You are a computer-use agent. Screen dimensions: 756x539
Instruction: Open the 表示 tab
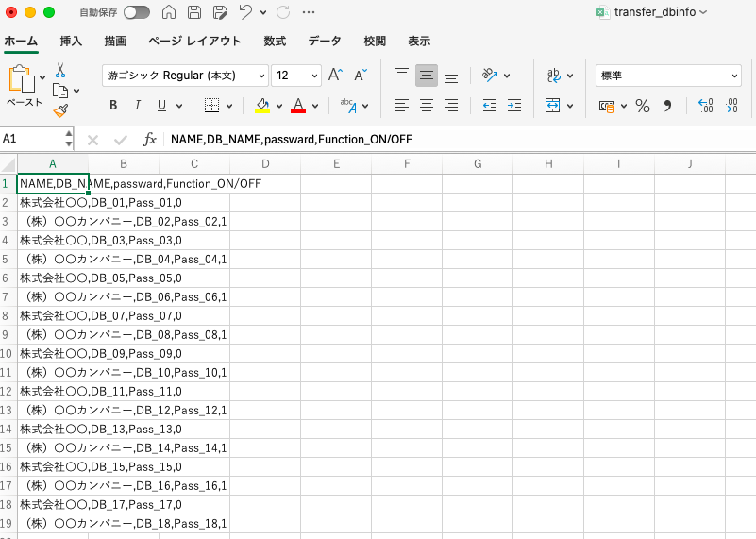[419, 42]
